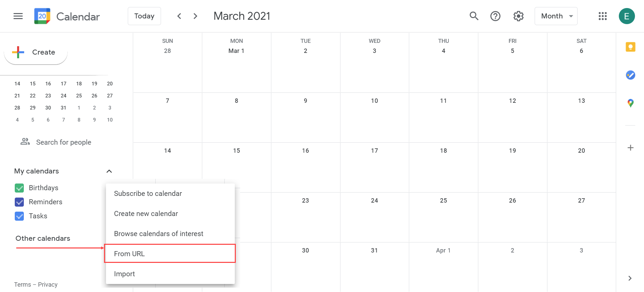
Task: Open the Month view dropdown
Action: [x=556, y=16]
